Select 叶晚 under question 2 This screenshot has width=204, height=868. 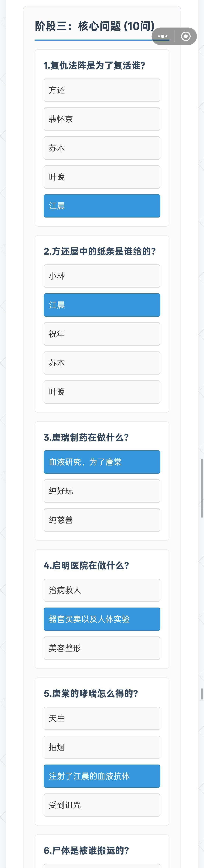[102, 392]
